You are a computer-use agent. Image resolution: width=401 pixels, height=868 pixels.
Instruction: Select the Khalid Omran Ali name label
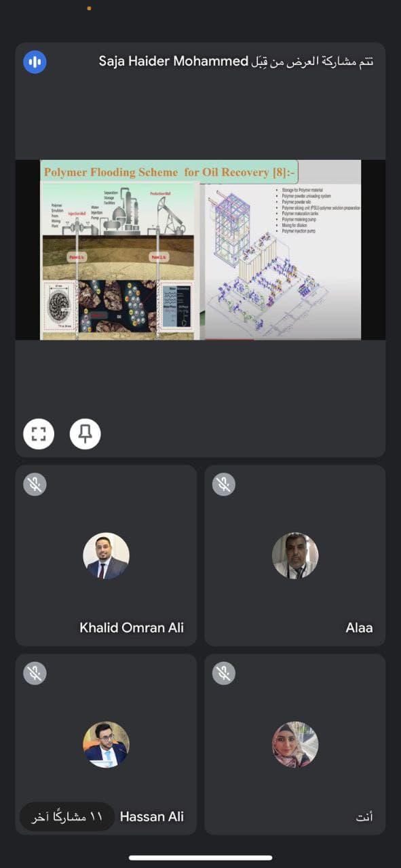coord(132,627)
